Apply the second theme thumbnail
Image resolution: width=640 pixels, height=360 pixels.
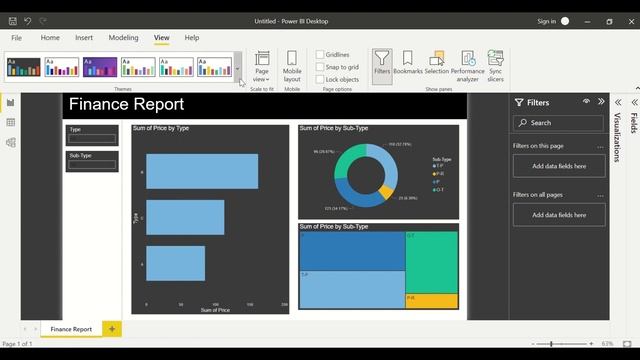pos(62,67)
